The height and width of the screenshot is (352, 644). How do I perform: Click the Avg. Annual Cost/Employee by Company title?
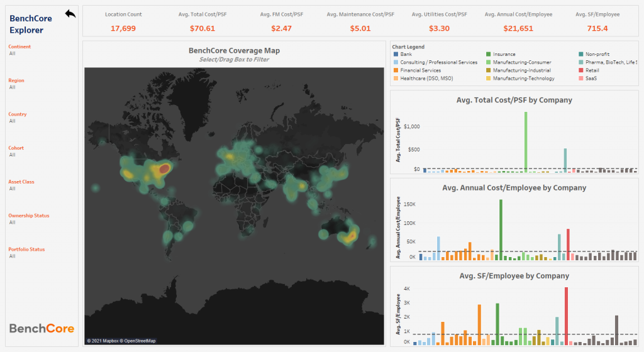514,188
